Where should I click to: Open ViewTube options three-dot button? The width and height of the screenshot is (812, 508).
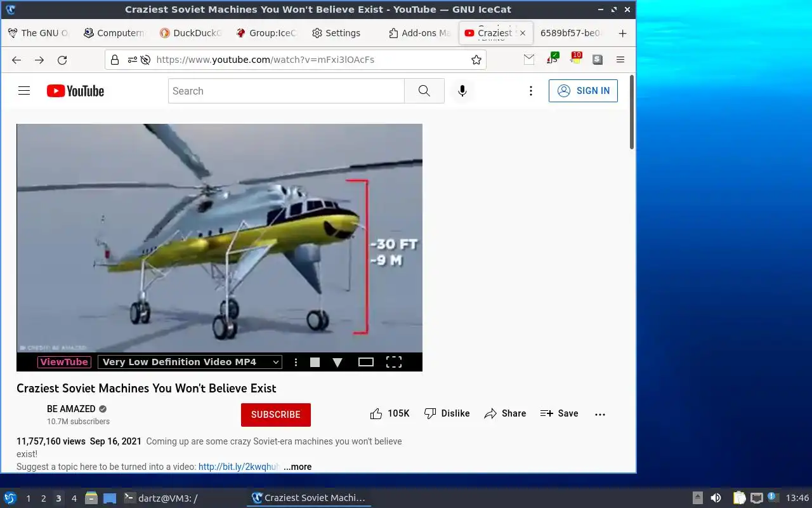point(296,362)
